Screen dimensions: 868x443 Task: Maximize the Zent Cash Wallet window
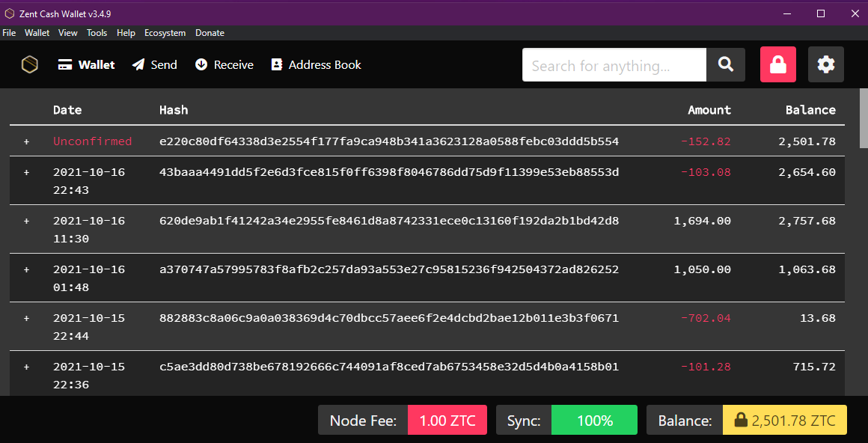tap(821, 13)
